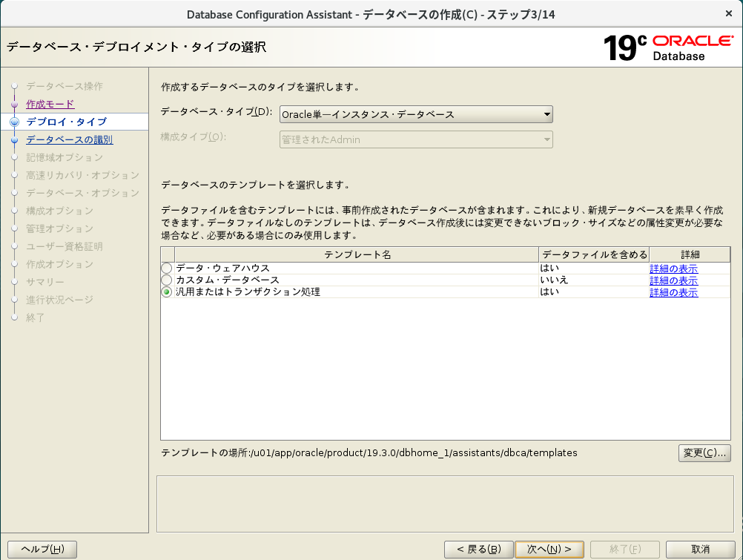Close the Database Configuration Assistant window
The width and height of the screenshot is (743, 560).
pos(727,14)
